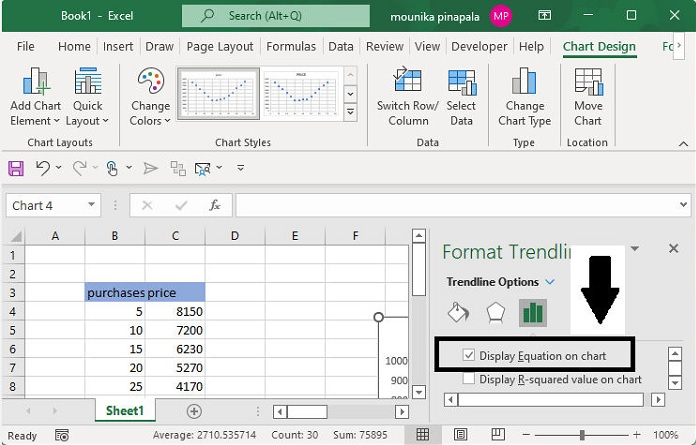Click the Save icon in quick access toolbar
Screen dimensions: 696x445
pos(17,168)
